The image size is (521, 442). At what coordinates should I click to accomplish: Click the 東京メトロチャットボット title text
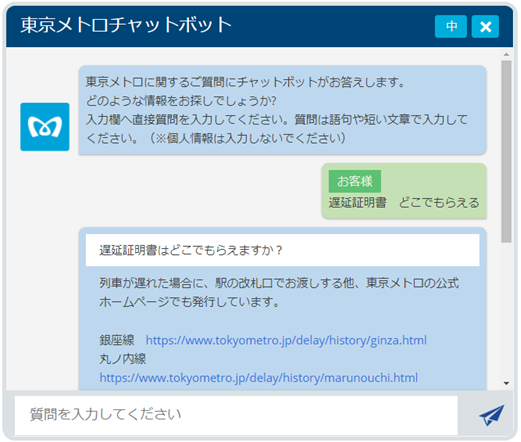126,25
